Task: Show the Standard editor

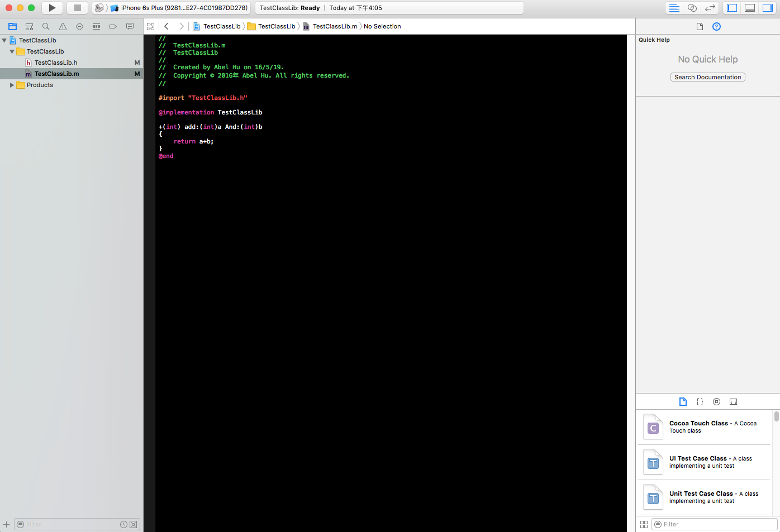Action: (674, 8)
